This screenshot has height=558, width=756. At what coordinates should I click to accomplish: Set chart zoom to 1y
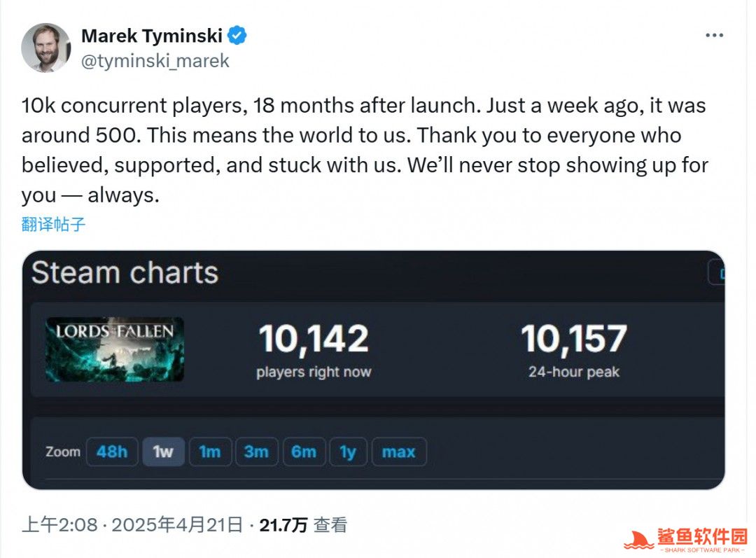pyautogui.click(x=348, y=452)
